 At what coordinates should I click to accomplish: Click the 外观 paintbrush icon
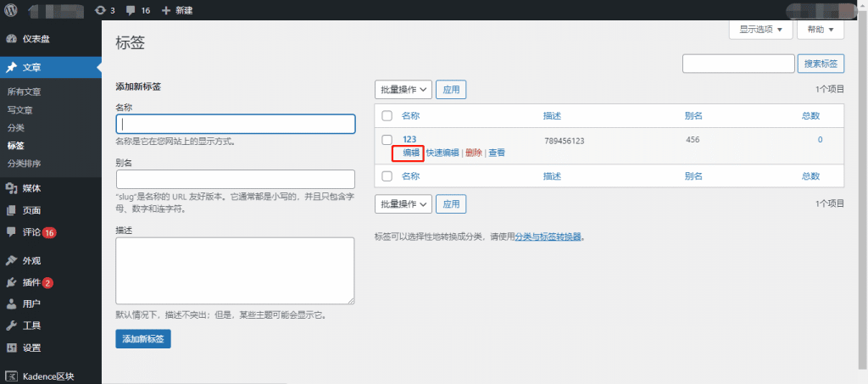[11, 260]
